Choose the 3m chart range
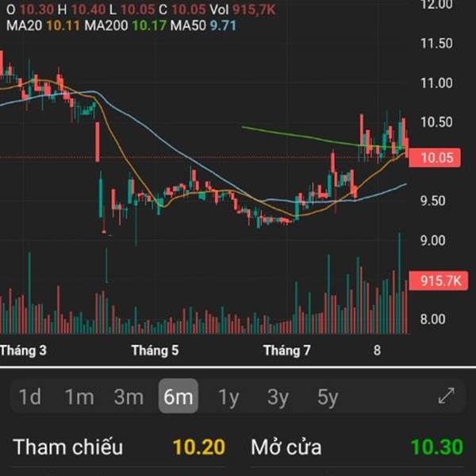The height and width of the screenshot is (476, 476). 129,397
